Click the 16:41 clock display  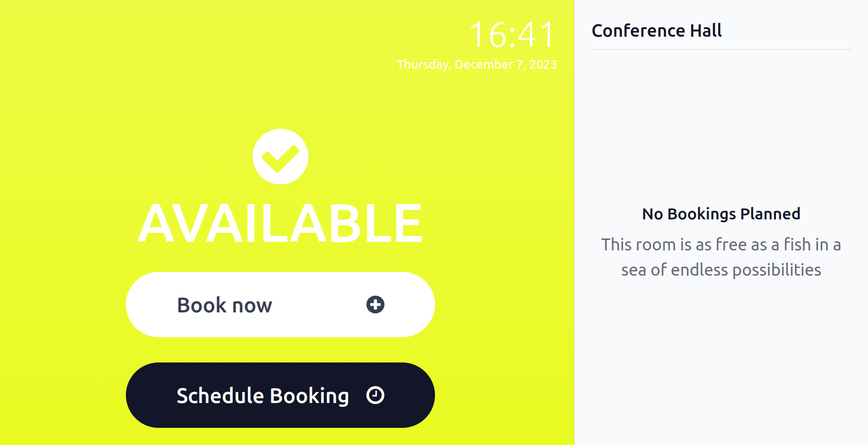[513, 35]
